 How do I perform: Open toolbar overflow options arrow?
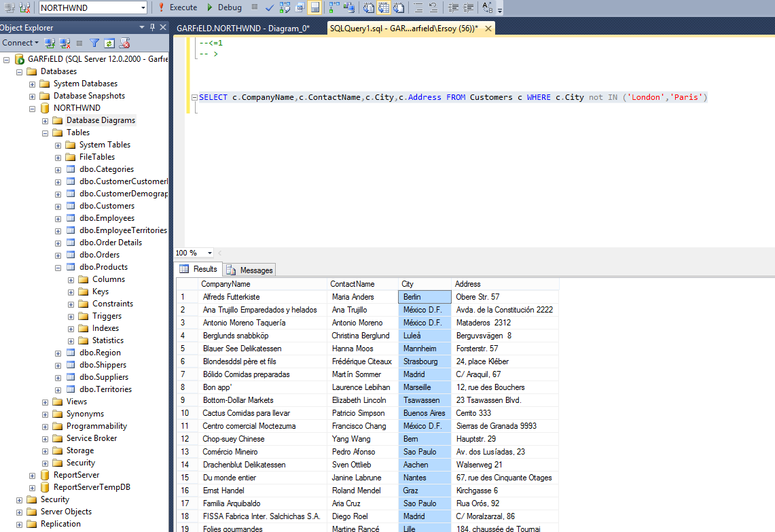(500, 10)
